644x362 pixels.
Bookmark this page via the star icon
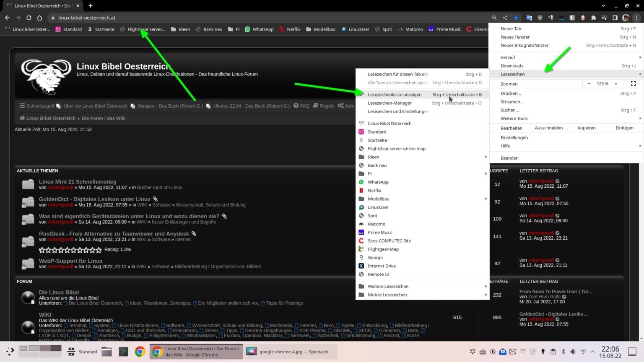pyautogui.click(x=516, y=18)
